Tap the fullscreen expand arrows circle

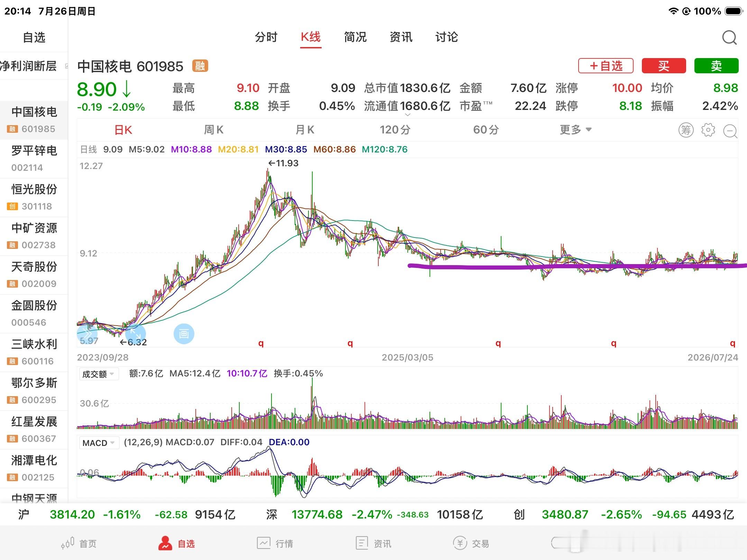coord(135,334)
